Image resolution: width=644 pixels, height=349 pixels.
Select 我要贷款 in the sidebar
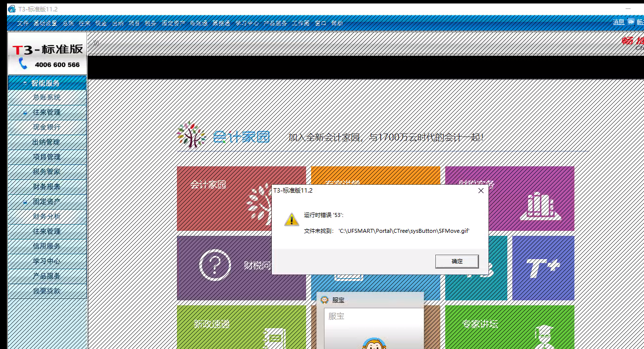click(x=47, y=291)
